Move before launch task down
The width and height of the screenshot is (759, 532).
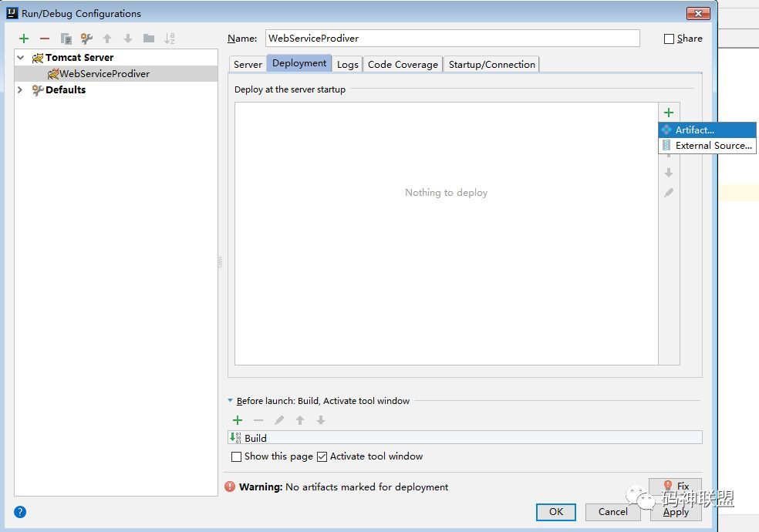(x=320, y=419)
